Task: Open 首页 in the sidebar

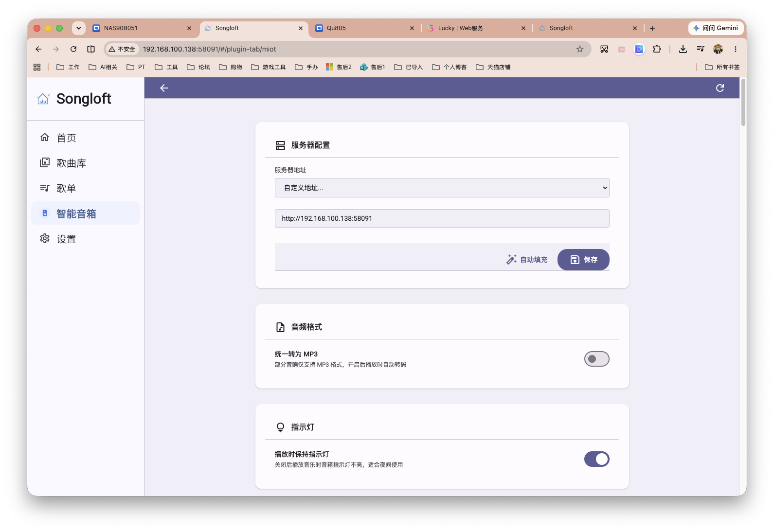Action: tap(86, 138)
